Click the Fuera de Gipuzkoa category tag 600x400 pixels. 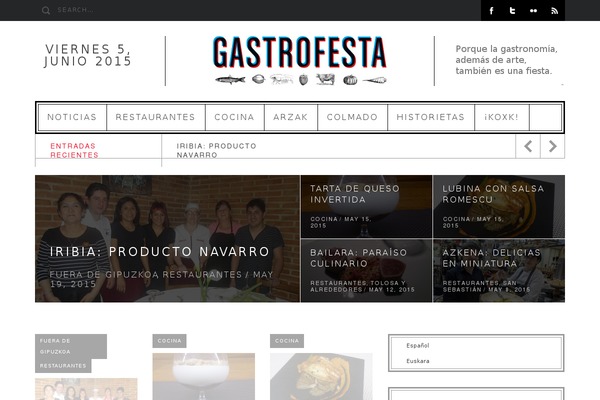(x=71, y=346)
